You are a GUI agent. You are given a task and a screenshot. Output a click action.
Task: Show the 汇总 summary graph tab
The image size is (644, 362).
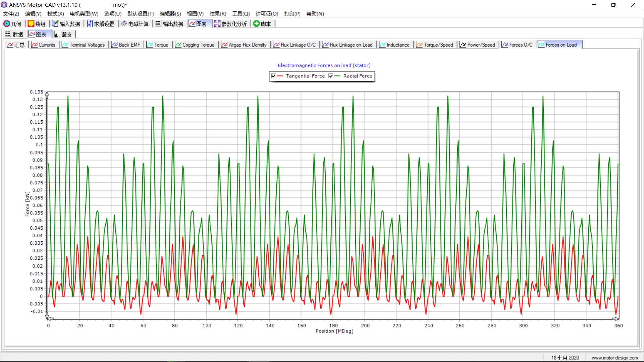pyautogui.click(x=16, y=45)
